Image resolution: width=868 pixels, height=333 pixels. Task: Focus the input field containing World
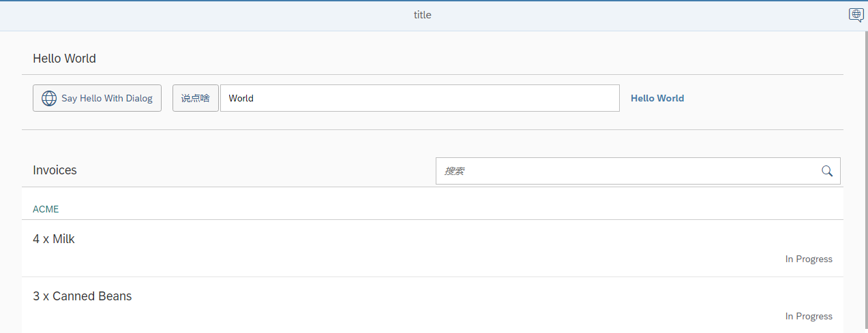(420, 98)
